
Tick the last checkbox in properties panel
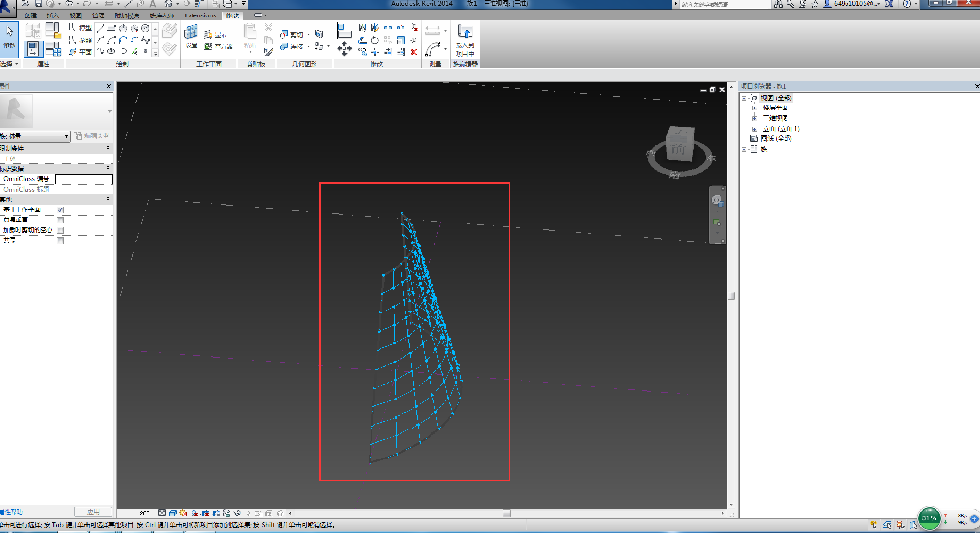(61, 239)
